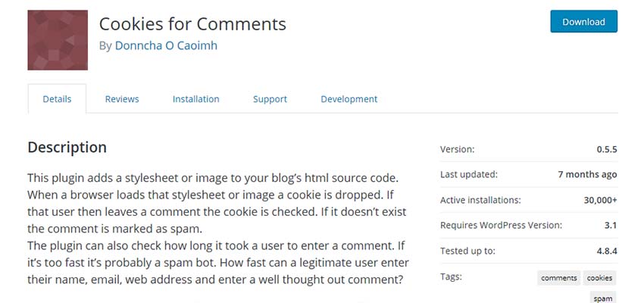644x303 pixels.
Task: Click the Cookies for Comments plugin icon
Action: pyautogui.click(x=58, y=41)
